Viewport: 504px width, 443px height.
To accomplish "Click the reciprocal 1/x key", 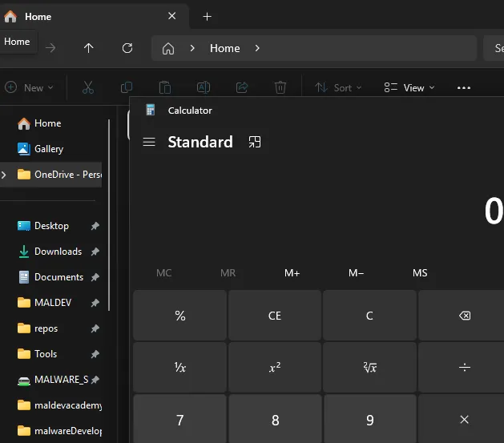I will [x=180, y=367].
